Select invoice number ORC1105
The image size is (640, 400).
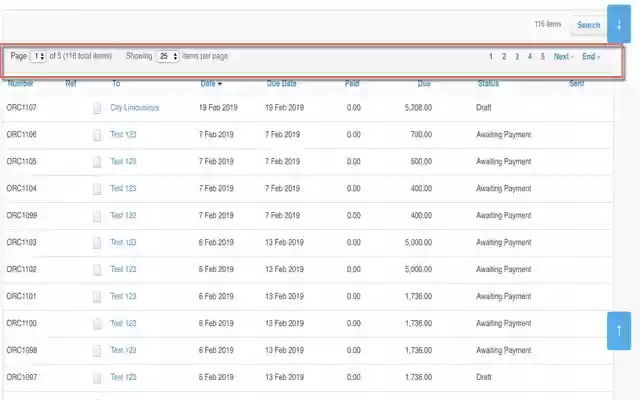pos(21,162)
